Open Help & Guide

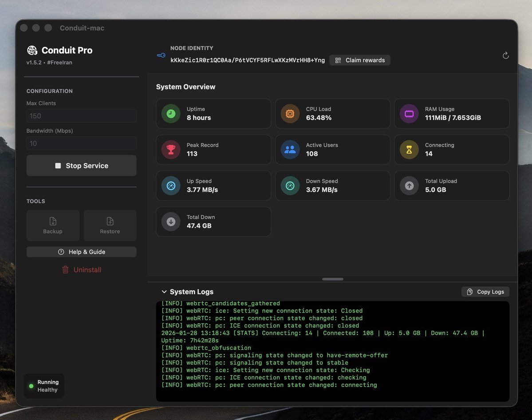82,252
